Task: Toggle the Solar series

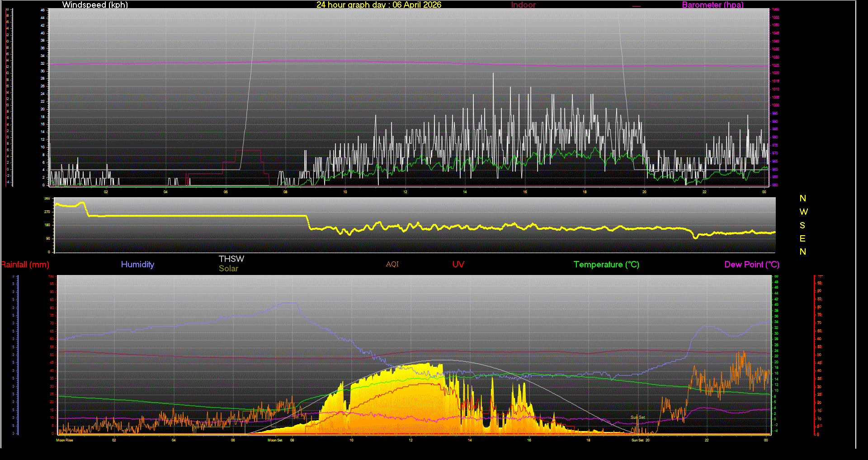Action: pos(229,268)
